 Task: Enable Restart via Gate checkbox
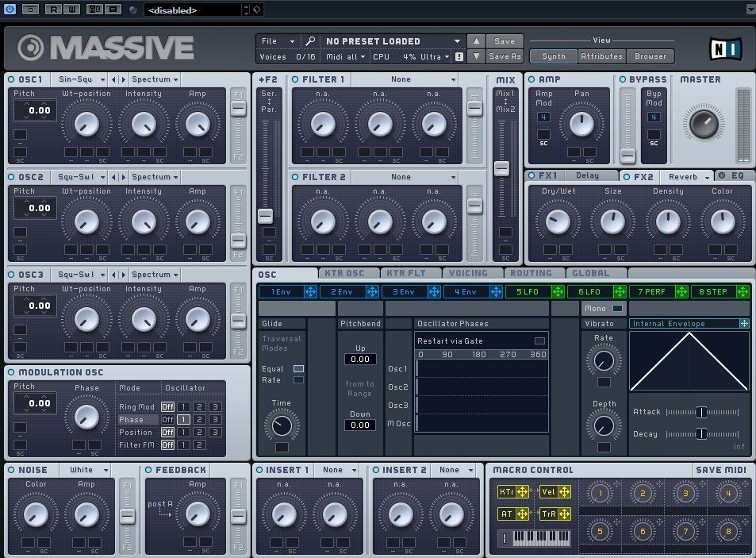pyautogui.click(x=539, y=341)
